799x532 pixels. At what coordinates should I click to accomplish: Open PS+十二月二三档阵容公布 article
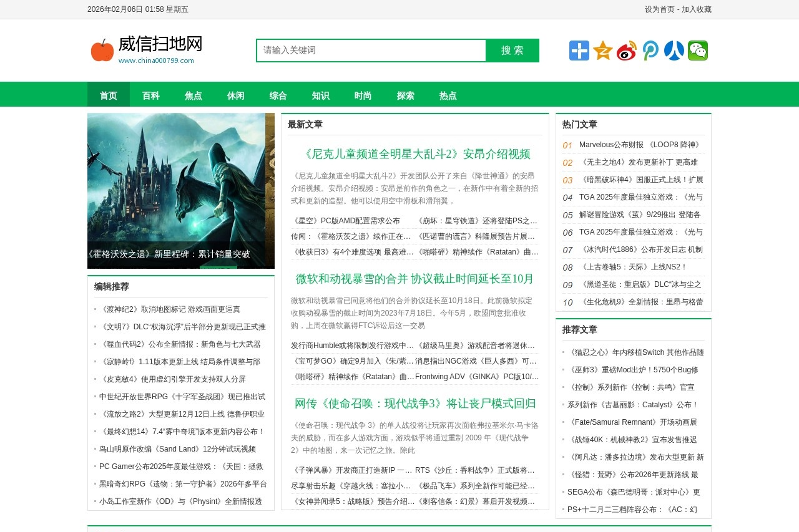pyautogui.click(x=632, y=510)
